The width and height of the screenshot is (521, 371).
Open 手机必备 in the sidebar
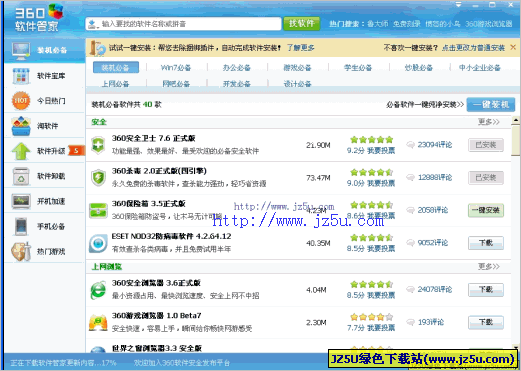(x=44, y=226)
